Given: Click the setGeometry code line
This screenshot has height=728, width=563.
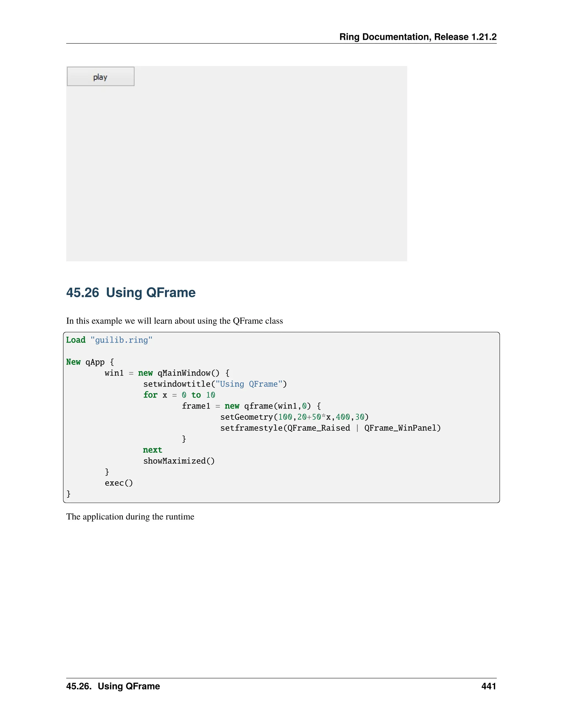Looking at the screenshot, I should 294,417.
